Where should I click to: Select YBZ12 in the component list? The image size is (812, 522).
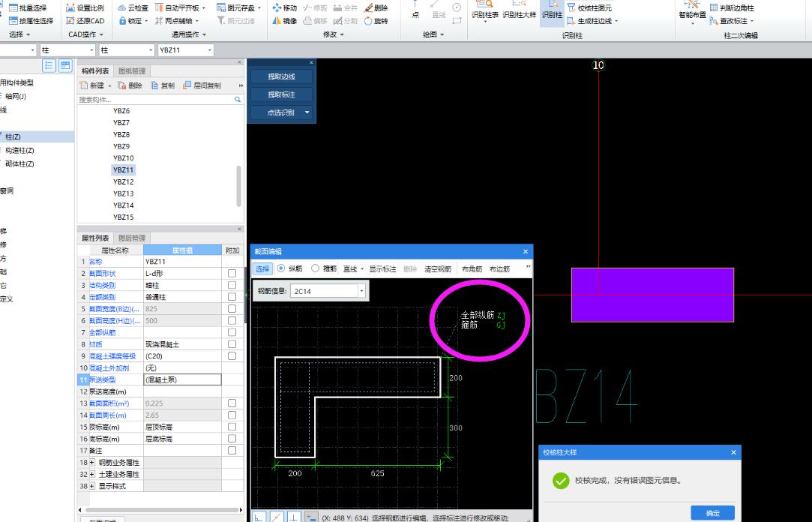tap(123, 181)
